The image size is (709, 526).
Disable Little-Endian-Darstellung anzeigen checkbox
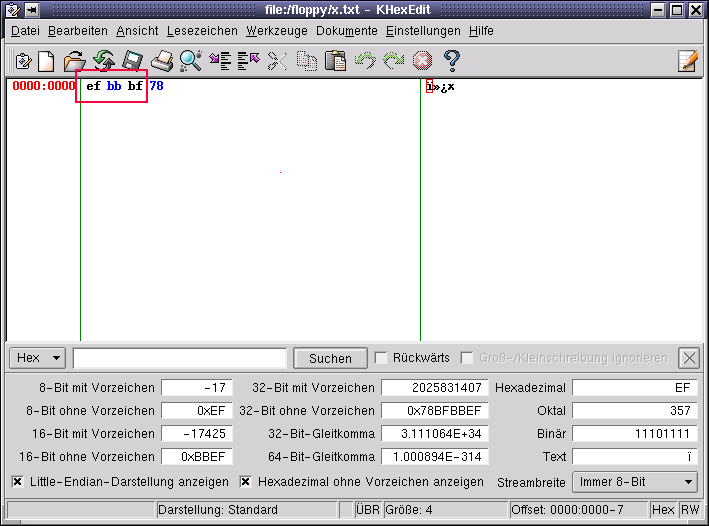(x=18, y=481)
